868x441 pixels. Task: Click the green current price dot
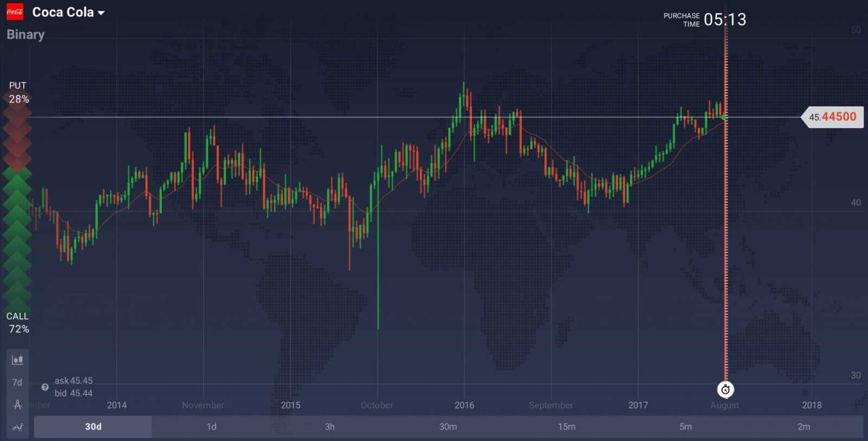(x=724, y=117)
